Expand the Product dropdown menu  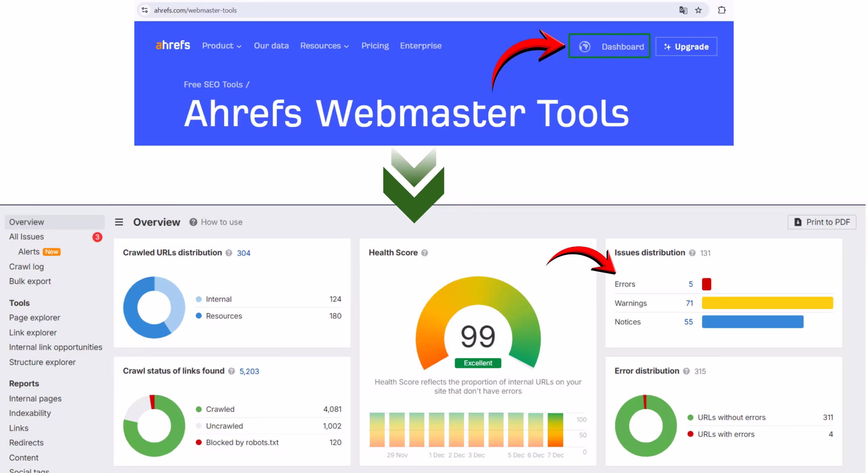coord(221,46)
